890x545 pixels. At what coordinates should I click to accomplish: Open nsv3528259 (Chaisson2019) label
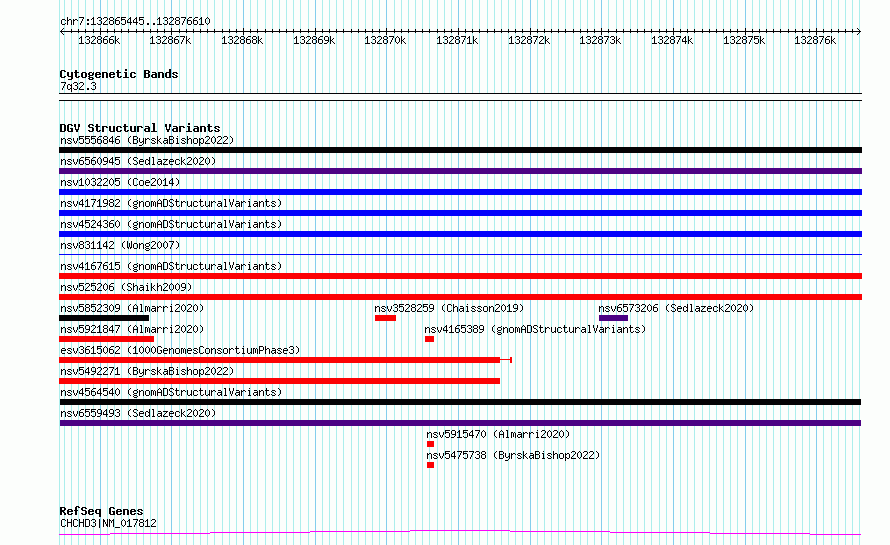(449, 308)
